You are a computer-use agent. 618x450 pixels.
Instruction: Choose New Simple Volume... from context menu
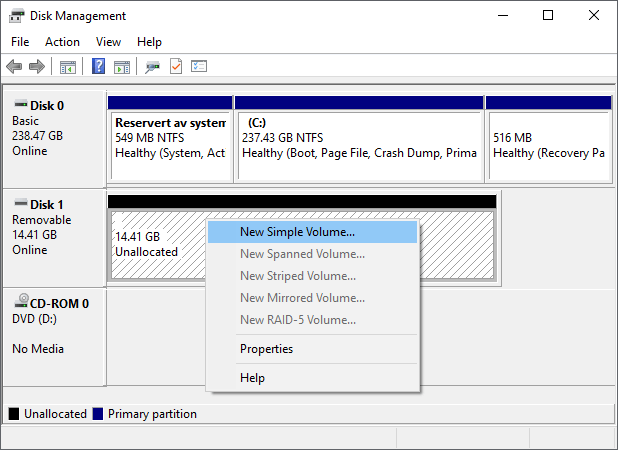click(313, 232)
